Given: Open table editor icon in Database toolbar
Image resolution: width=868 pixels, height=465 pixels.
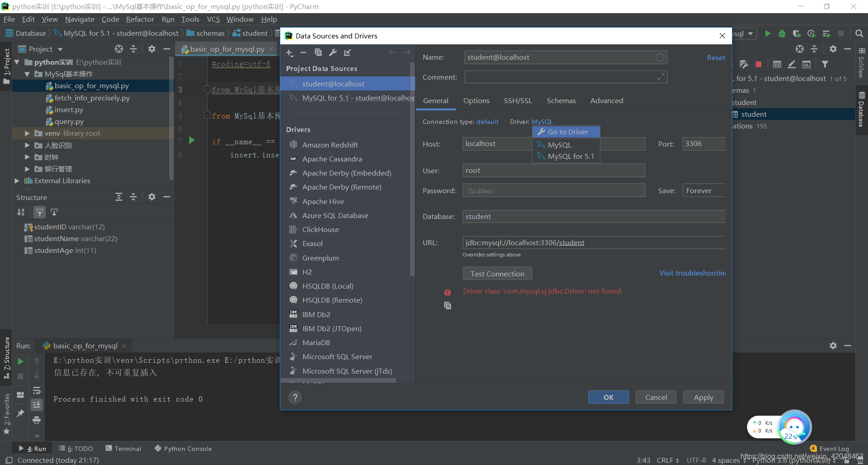Looking at the screenshot, I should click(x=777, y=65).
